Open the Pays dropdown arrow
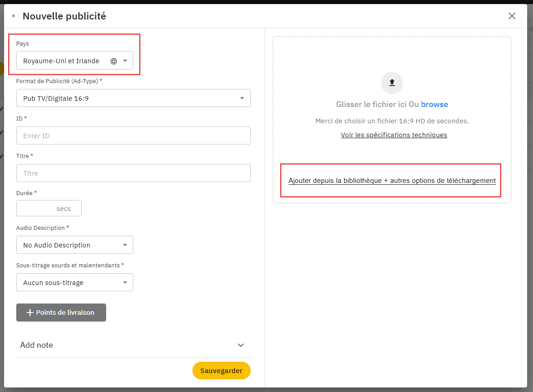 click(x=125, y=61)
